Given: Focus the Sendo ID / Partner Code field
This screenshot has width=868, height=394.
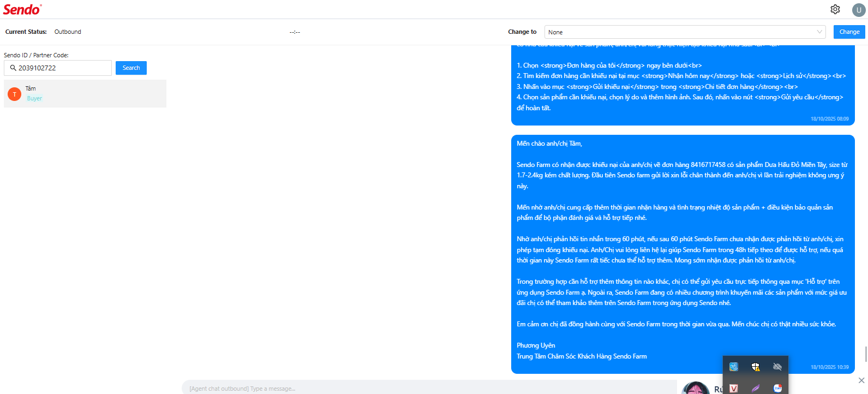Looking at the screenshot, I should click(58, 68).
